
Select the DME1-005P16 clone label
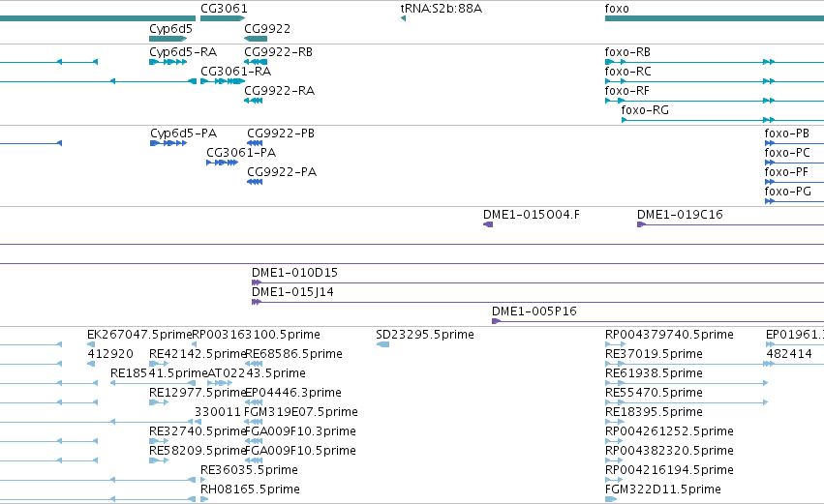[534, 311]
